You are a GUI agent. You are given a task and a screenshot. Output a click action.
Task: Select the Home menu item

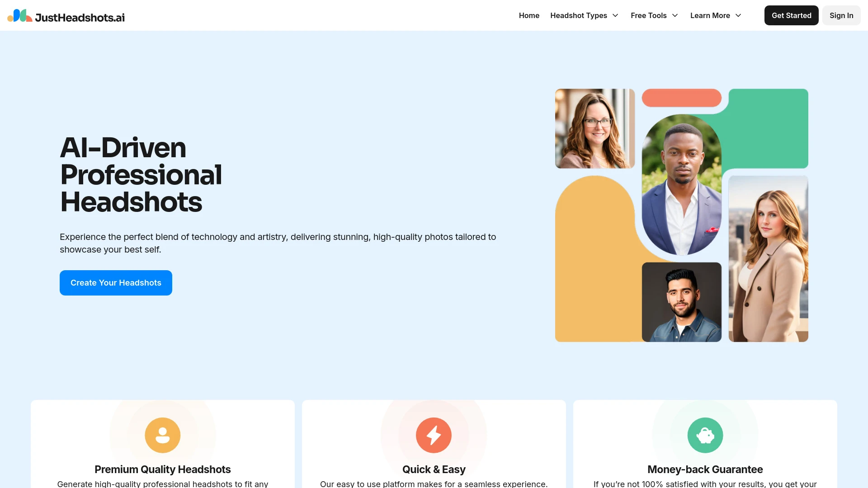(528, 15)
